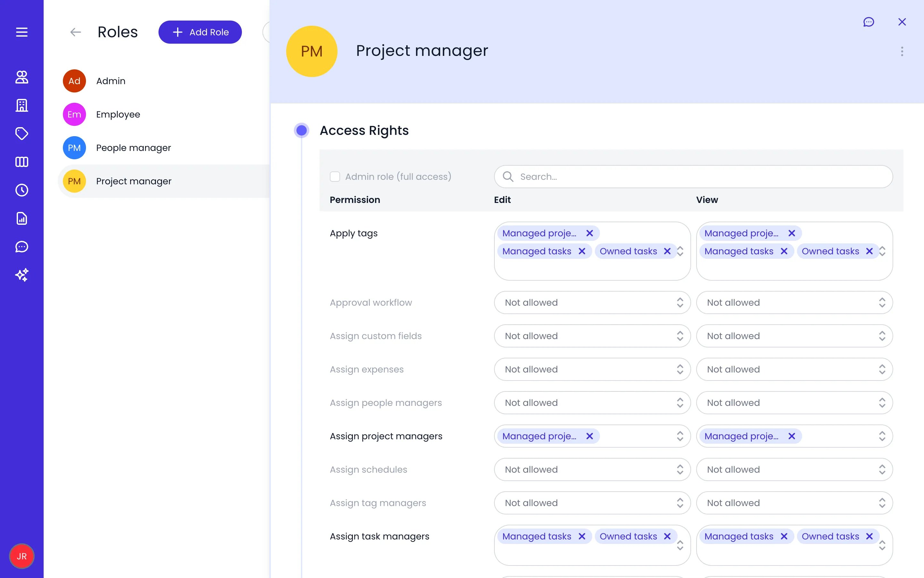Remove Managed projects from Assign project managers Edit
924x578 pixels.
click(589, 436)
